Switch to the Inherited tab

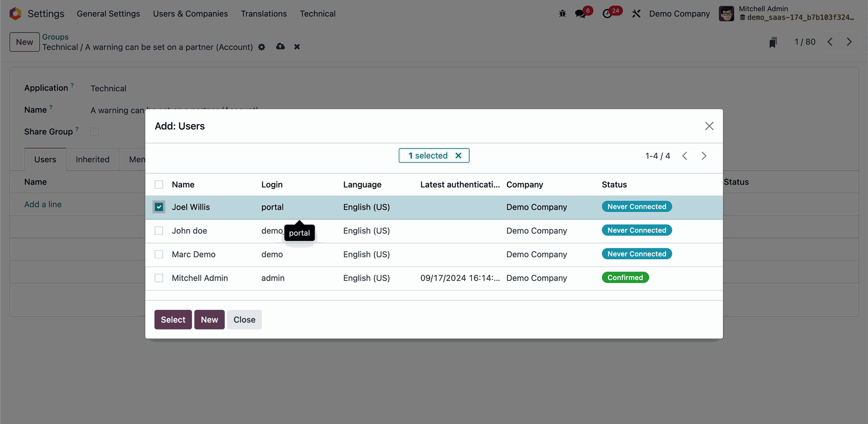93,159
